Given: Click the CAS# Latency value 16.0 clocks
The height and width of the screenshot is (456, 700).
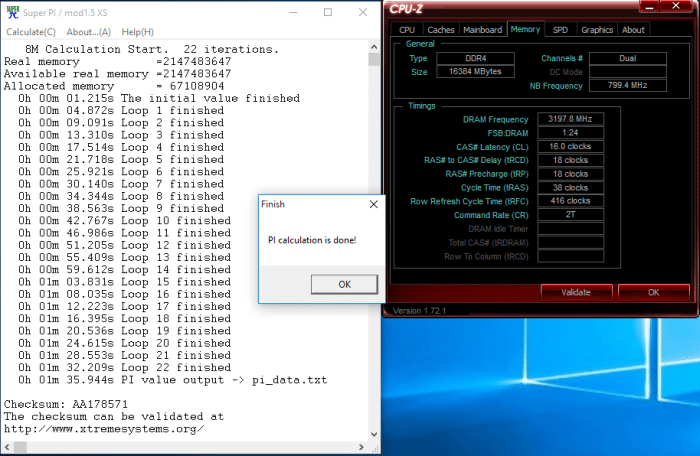Looking at the screenshot, I should tap(571, 146).
